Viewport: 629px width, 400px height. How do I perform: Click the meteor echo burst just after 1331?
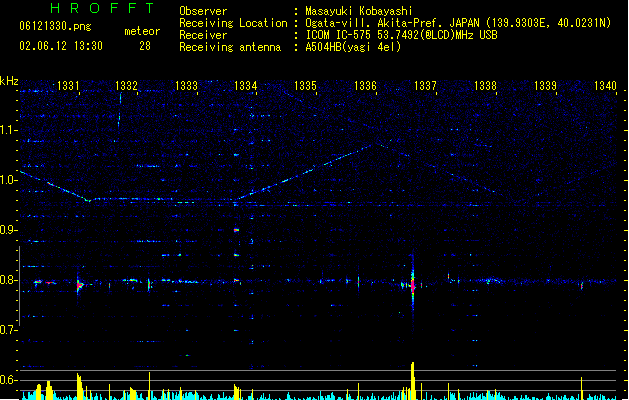coord(79,285)
